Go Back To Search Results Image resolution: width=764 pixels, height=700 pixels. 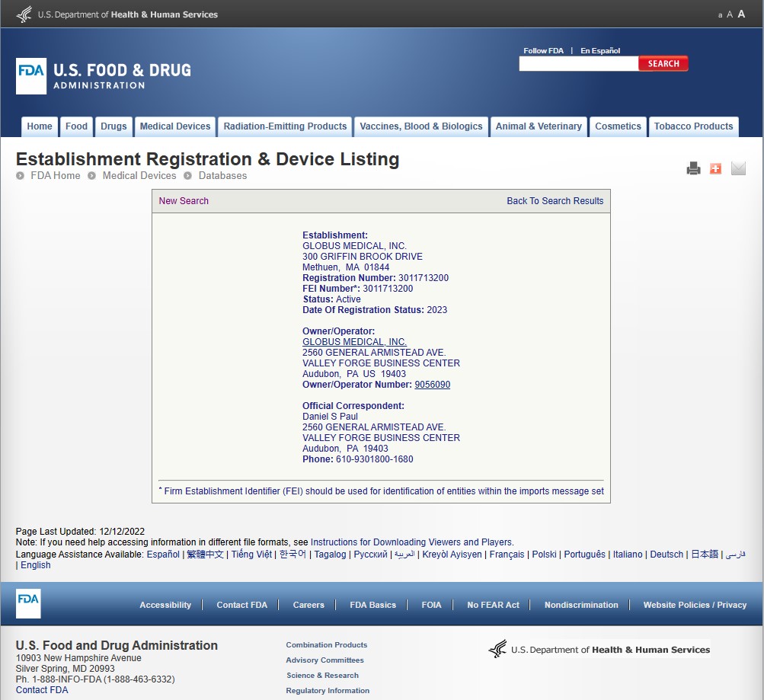[555, 200]
